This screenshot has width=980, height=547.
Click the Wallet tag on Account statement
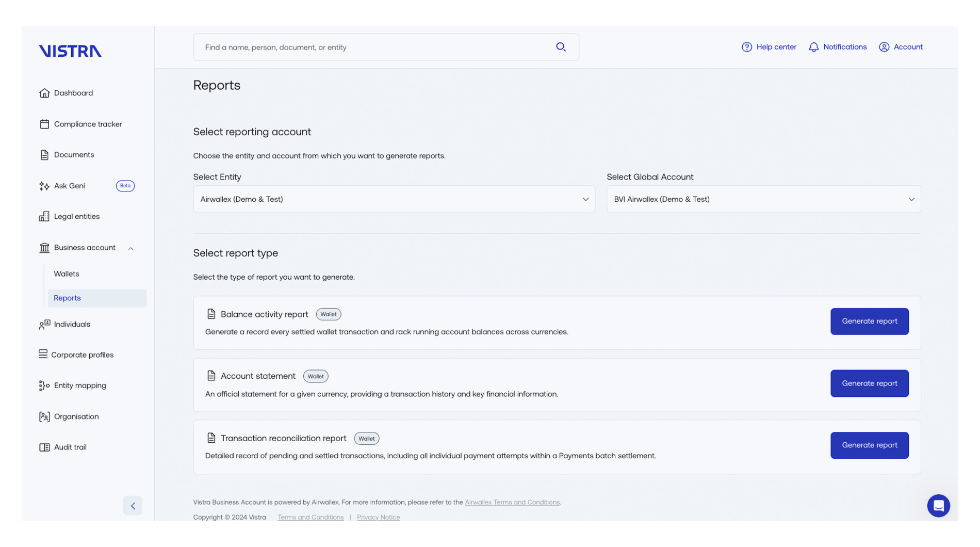pyautogui.click(x=316, y=376)
